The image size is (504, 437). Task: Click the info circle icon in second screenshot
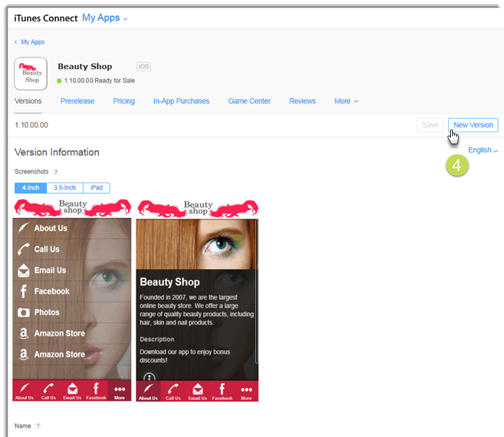[x=149, y=378]
